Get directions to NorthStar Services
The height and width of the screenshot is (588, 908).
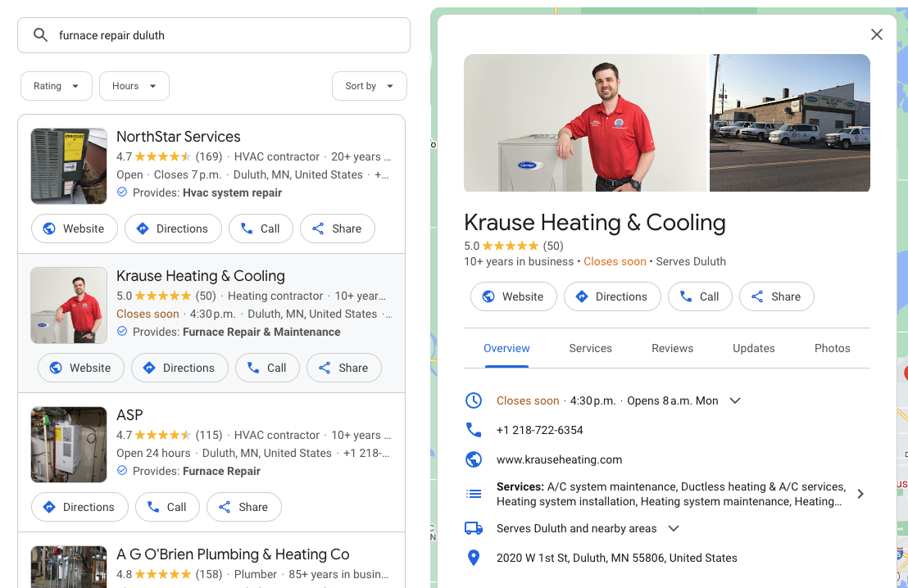click(x=172, y=228)
